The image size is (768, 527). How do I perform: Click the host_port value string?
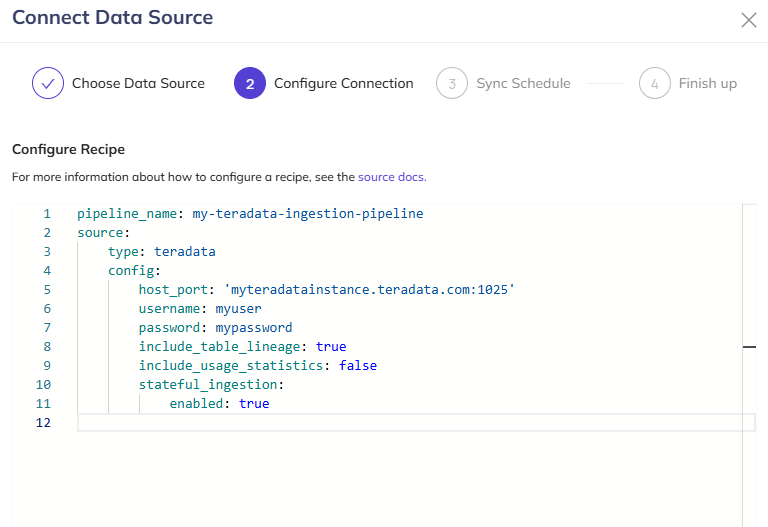(x=369, y=289)
